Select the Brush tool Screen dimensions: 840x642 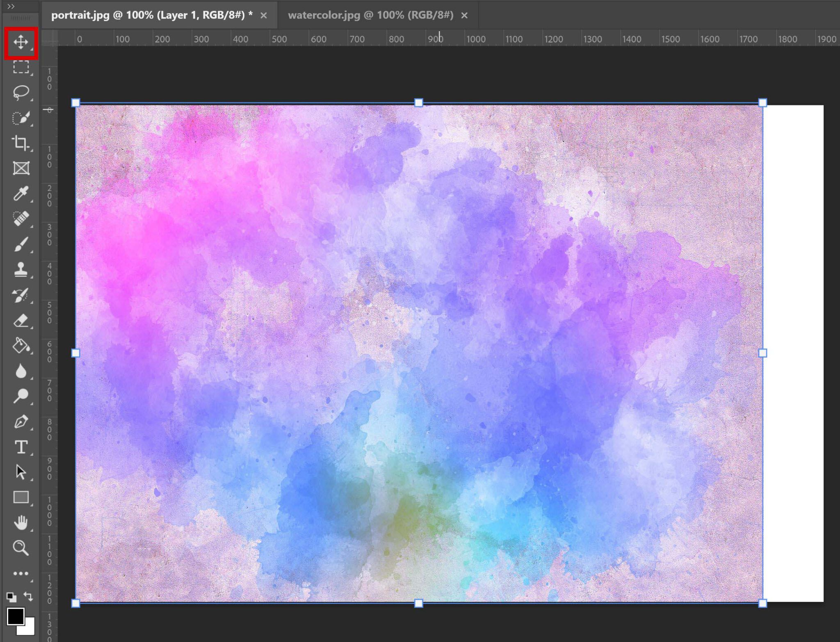coord(22,244)
